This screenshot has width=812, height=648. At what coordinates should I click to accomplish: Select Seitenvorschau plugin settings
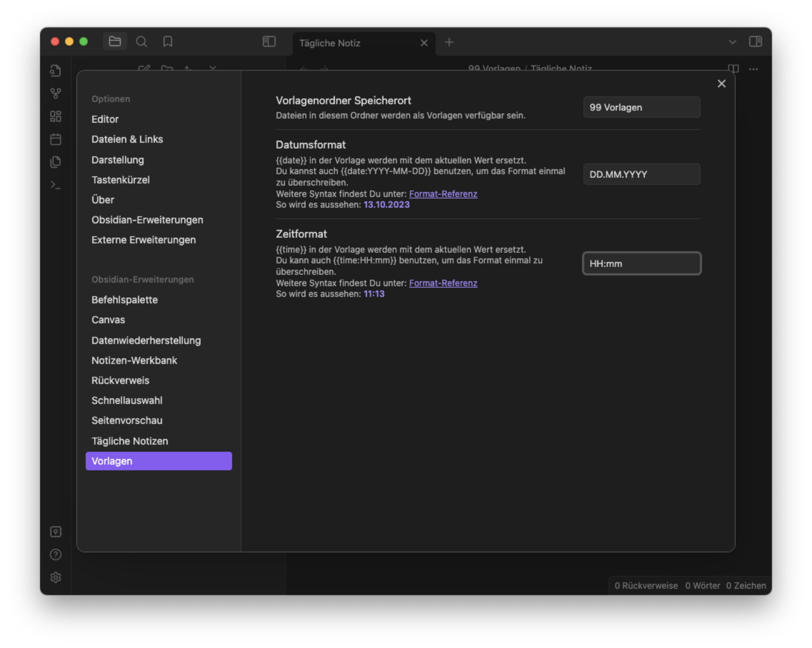pos(159,420)
